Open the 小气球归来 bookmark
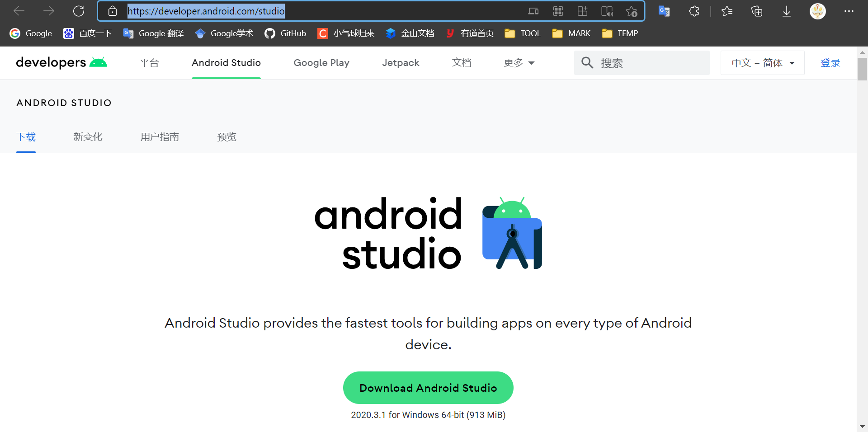 [346, 33]
